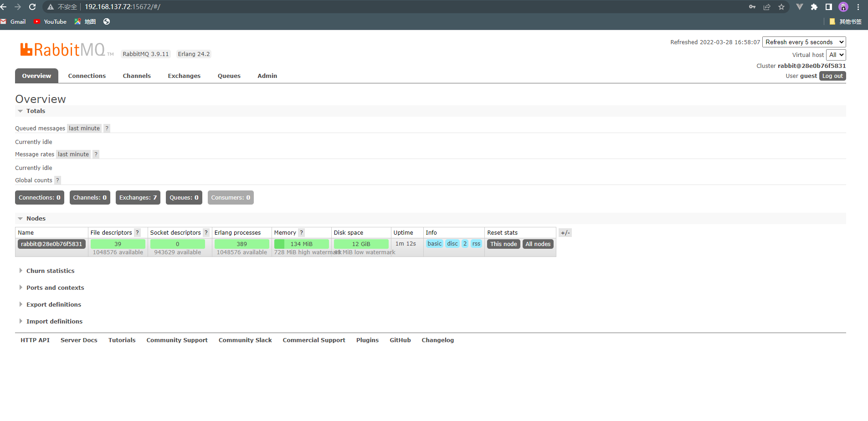Viewport: 868px width, 421px height.
Task: Open the Virtual host dropdown
Action: click(836, 55)
